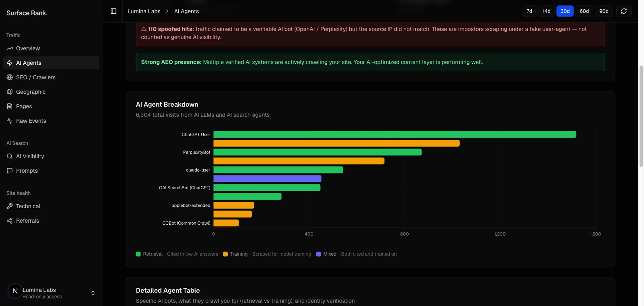
Task: Toggle the sidebar panel icon
Action: point(114,11)
